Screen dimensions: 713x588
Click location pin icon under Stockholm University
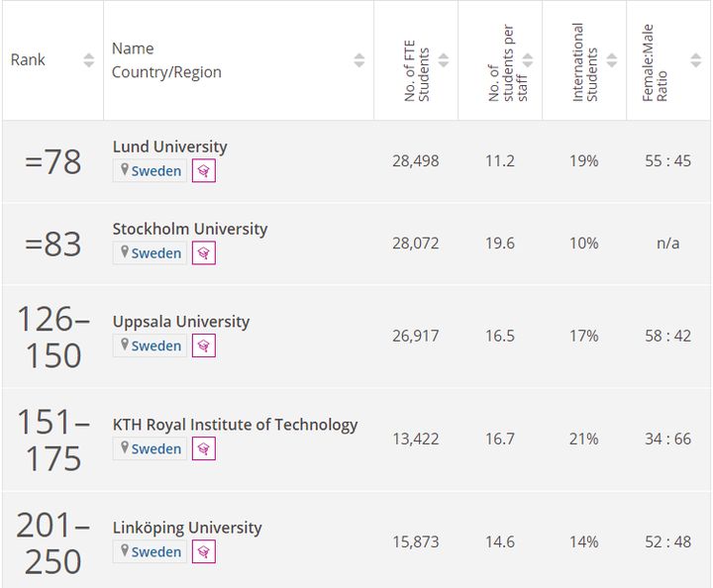[x=125, y=252]
